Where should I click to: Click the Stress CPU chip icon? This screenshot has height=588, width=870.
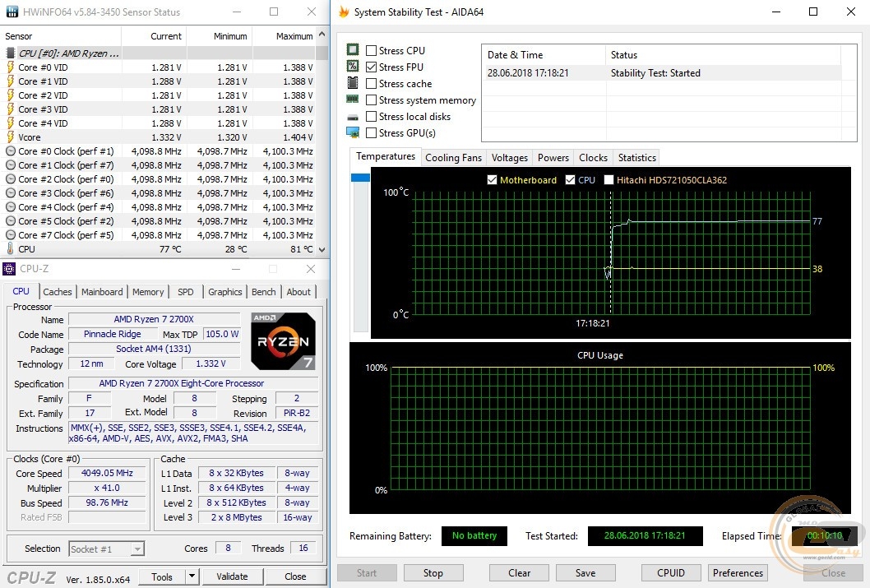352,50
